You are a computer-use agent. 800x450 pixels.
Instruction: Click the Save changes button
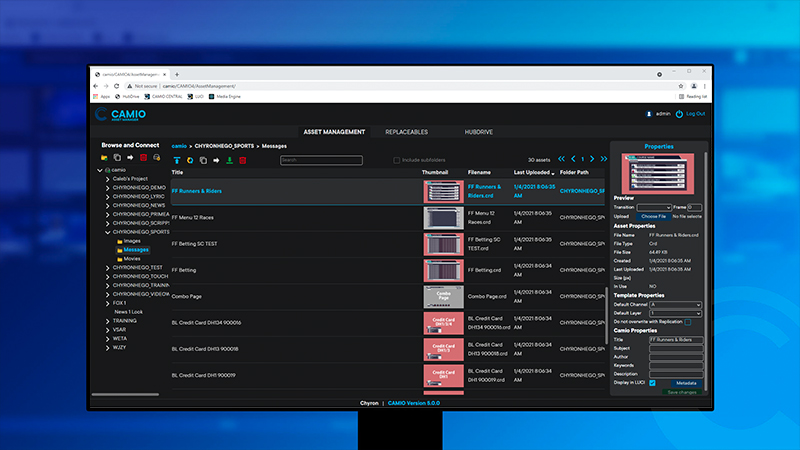pyautogui.click(x=682, y=392)
